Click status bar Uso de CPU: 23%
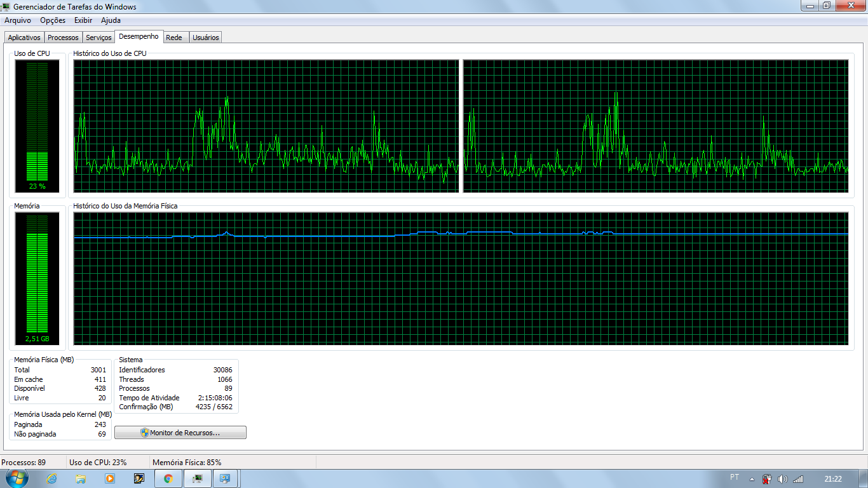Image resolution: width=868 pixels, height=488 pixels. coord(98,463)
